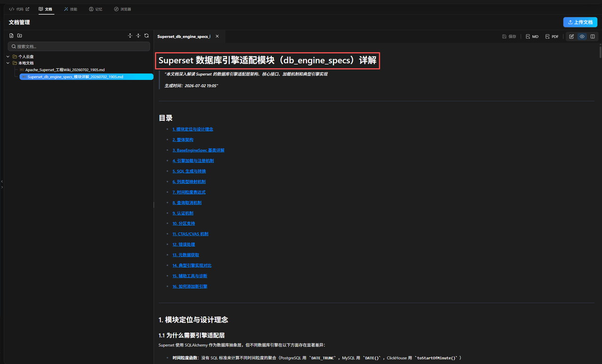The image size is (602, 364).
Task: Click the 保存 save button
Action: point(509,36)
